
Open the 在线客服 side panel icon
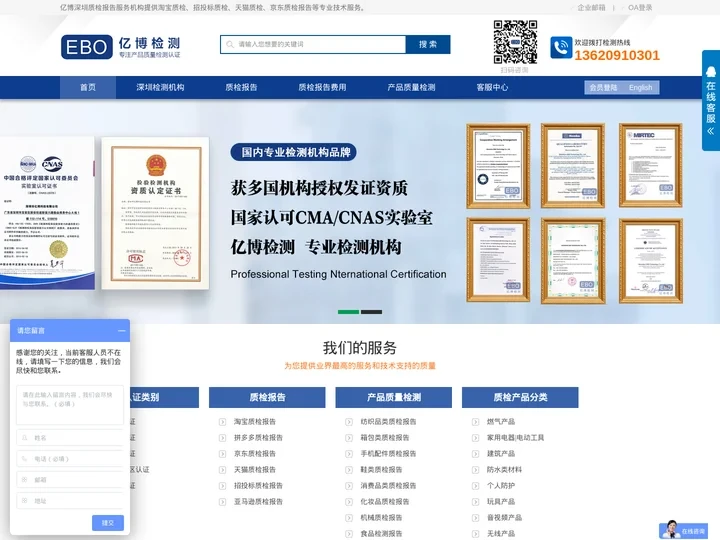(x=711, y=73)
